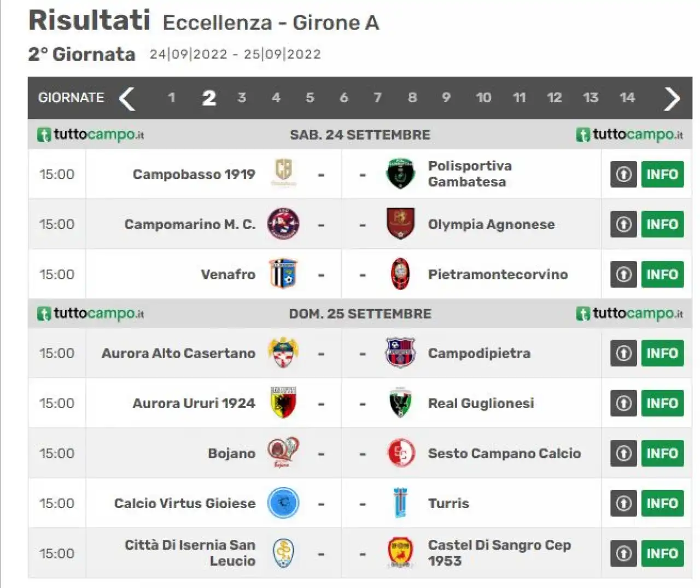700x588 pixels.
Task: Click the Turris tower logo
Action: 400,503
